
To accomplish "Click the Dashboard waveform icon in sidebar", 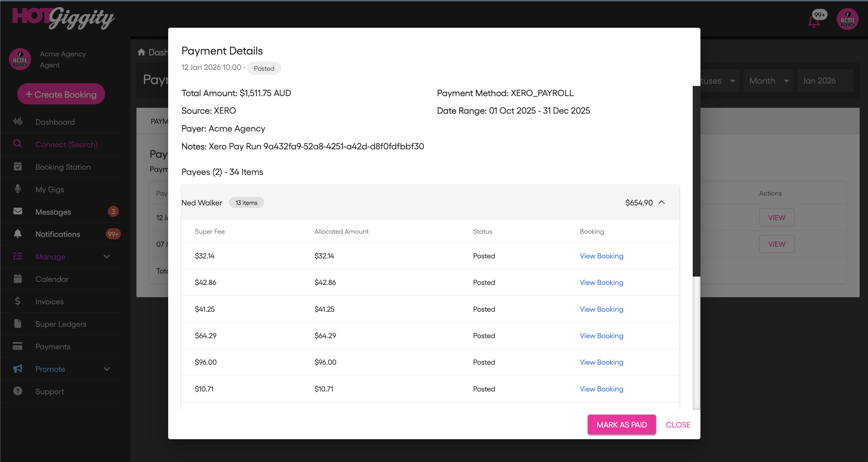I will [x=18, y=121].
